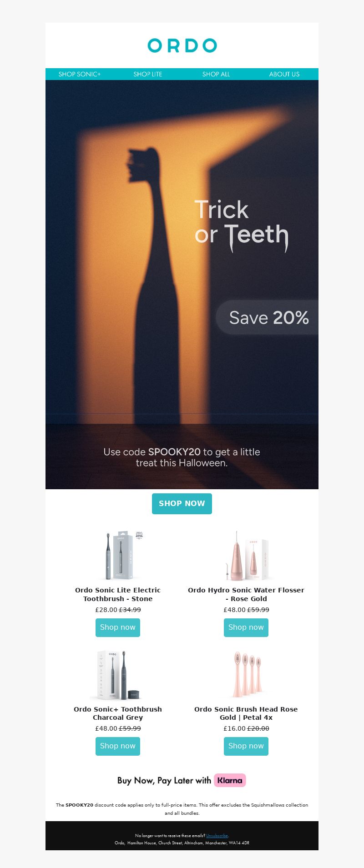The image size is (364, 868).
Task: Open the Rose Gold brush heads image
Action: coord(246,675)
